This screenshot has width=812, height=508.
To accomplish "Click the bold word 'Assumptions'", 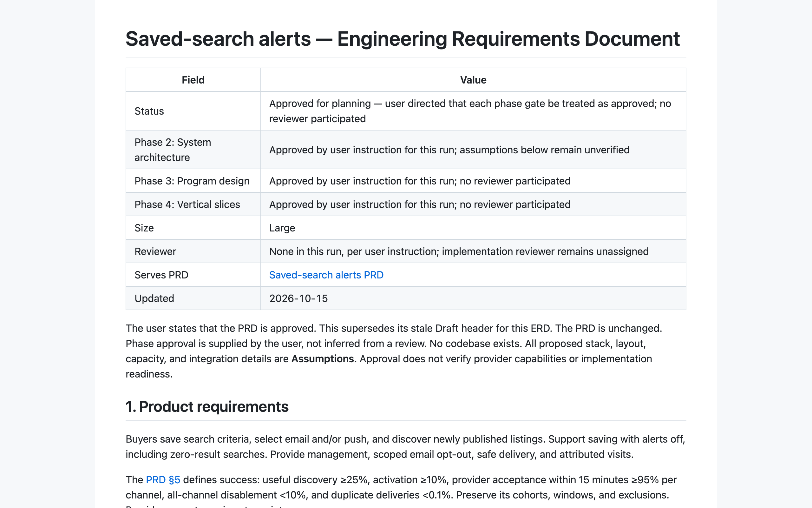I will tap(323, 358).
